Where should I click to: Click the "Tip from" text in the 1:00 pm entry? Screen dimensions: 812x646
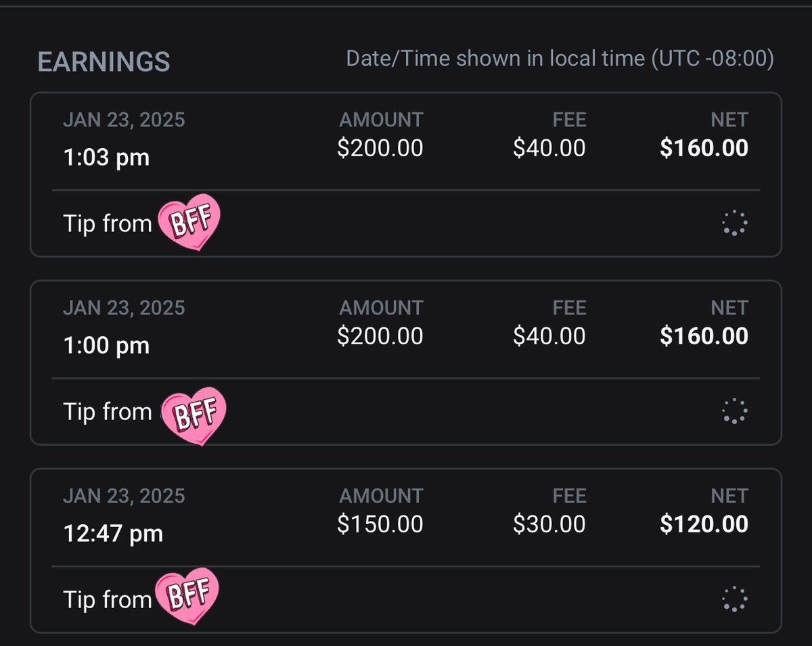coord(108,411)
